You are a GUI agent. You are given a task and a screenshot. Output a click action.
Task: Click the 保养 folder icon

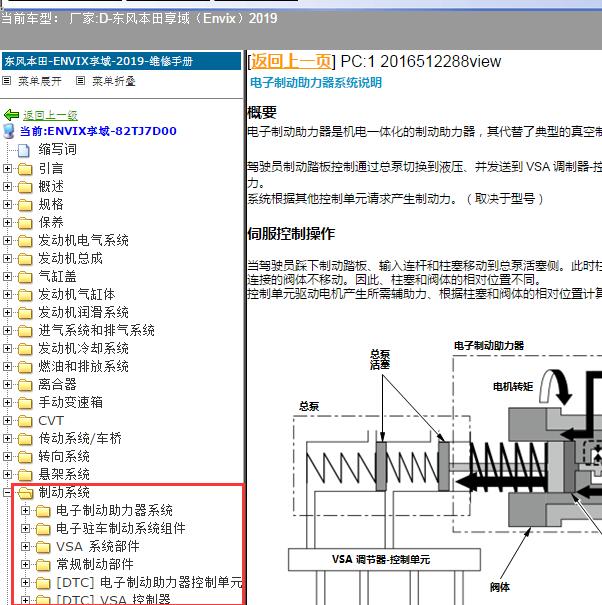click(25, 223)
